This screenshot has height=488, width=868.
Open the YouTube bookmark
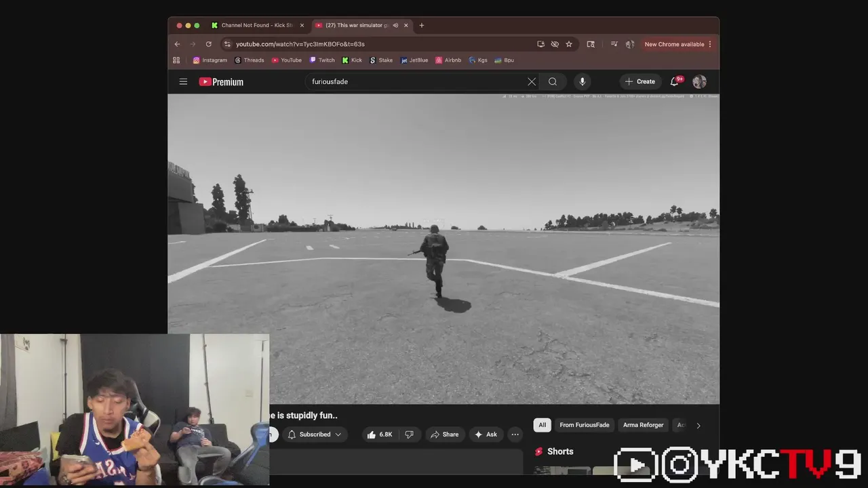(287, 60)
